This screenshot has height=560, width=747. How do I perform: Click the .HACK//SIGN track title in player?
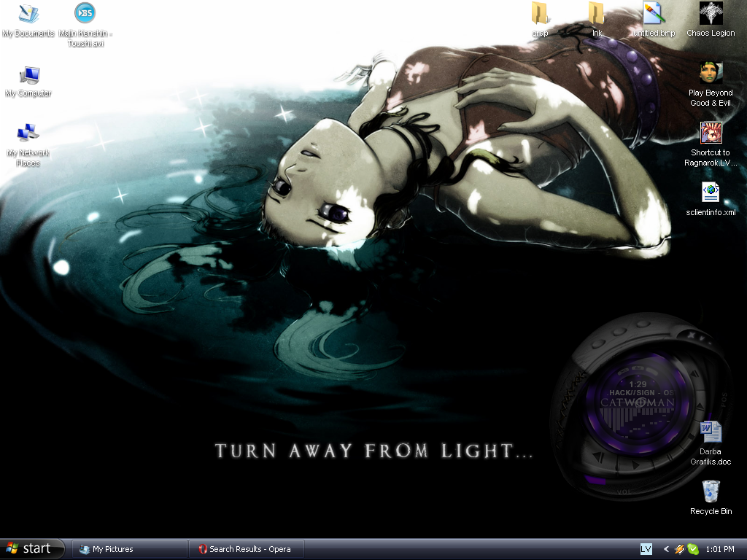click(x=641, y=393)
